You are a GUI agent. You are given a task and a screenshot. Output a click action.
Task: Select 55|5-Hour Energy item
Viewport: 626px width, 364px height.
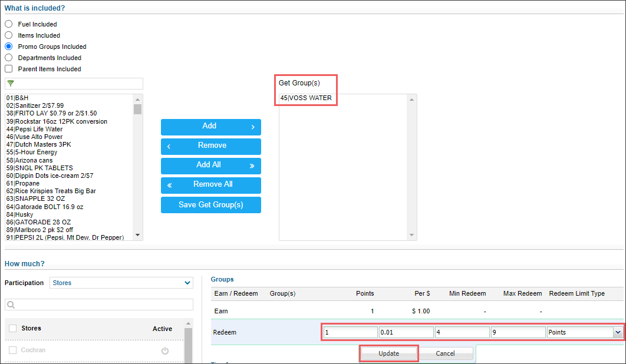[x=32, y=152]
